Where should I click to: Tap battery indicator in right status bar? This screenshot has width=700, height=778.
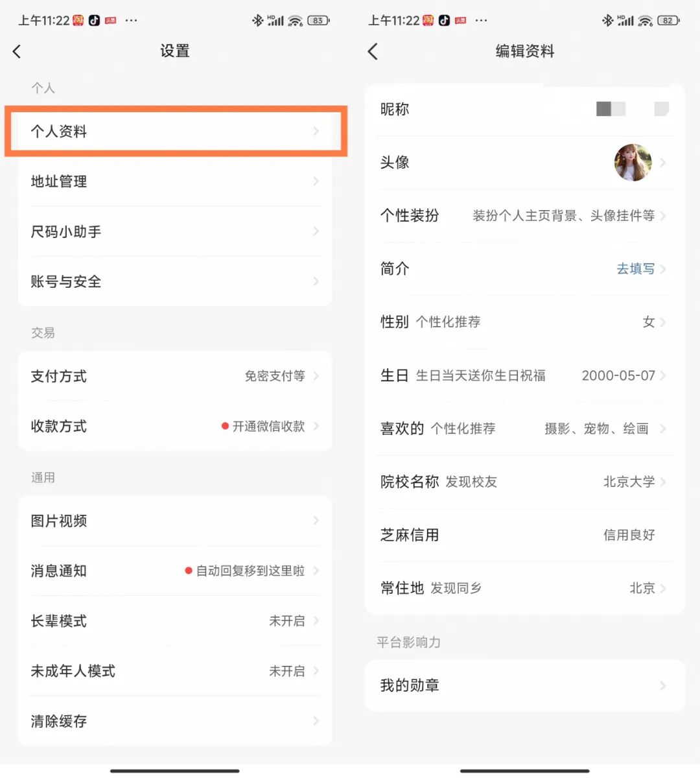[668, 21]
